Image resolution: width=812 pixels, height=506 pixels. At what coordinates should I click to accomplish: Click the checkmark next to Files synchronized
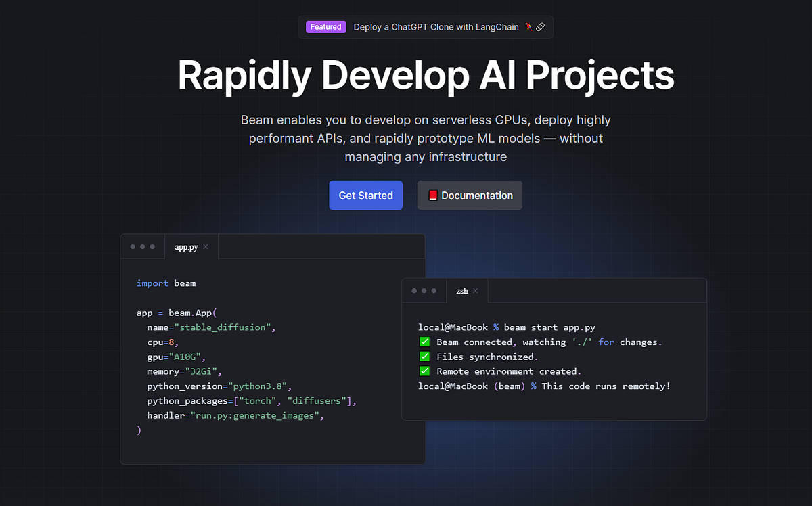pos(424,356)
